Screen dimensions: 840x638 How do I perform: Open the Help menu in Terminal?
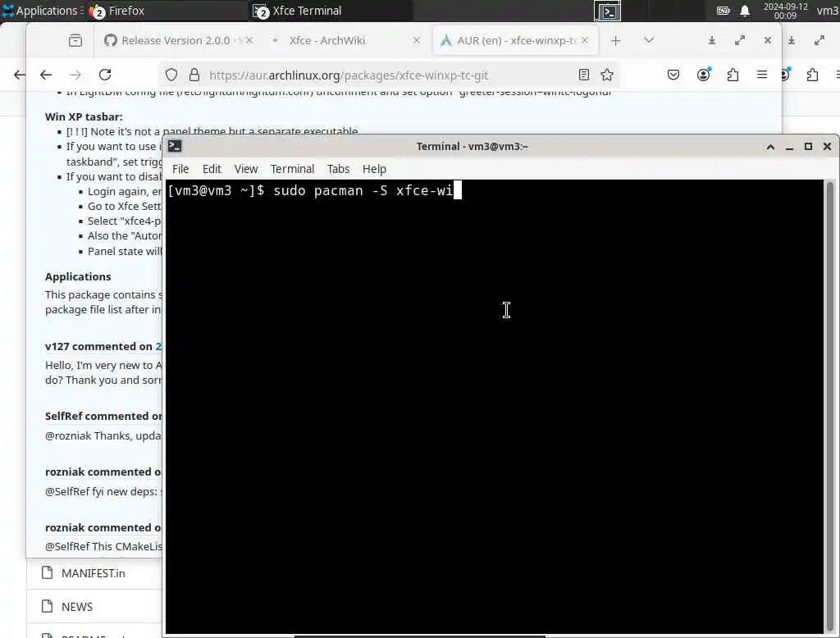[x=374, y=169]
